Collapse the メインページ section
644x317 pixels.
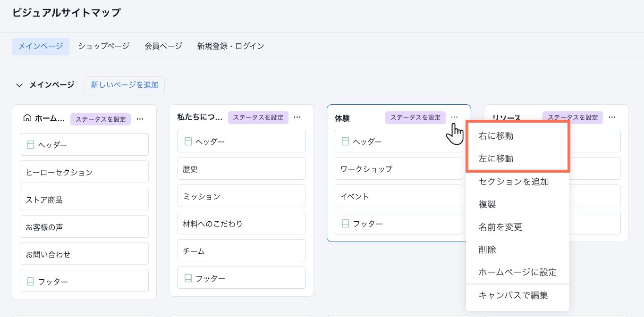coord(19,85)
